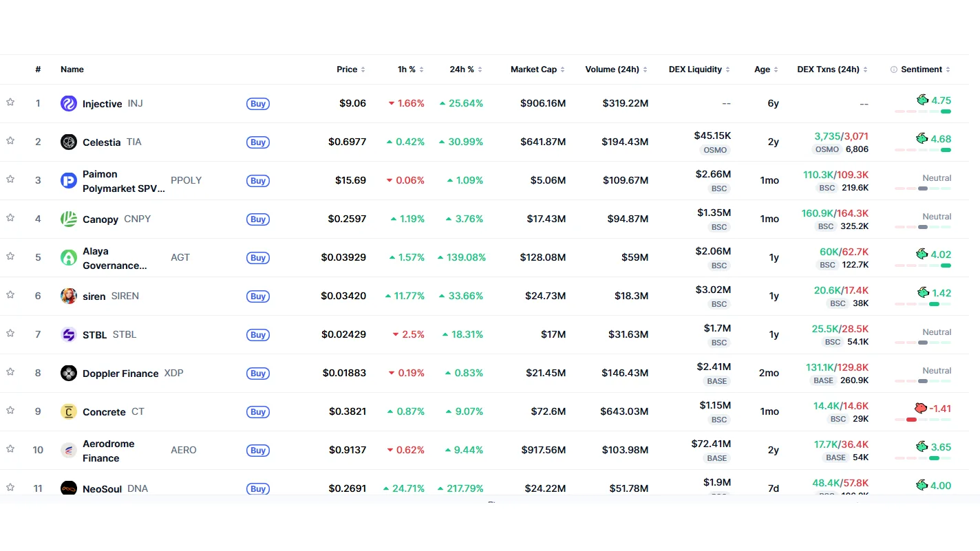Viewport: 980px width, 551px height.
Task: Click the Aerodrome Finance logo
Action: (x=68, y=451)
